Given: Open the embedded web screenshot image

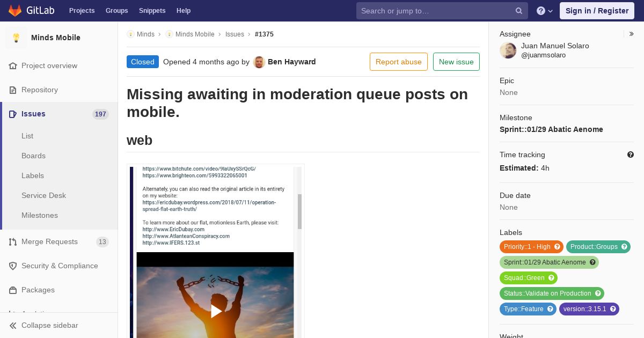Looking at the screenshot, I should (216, 251).
